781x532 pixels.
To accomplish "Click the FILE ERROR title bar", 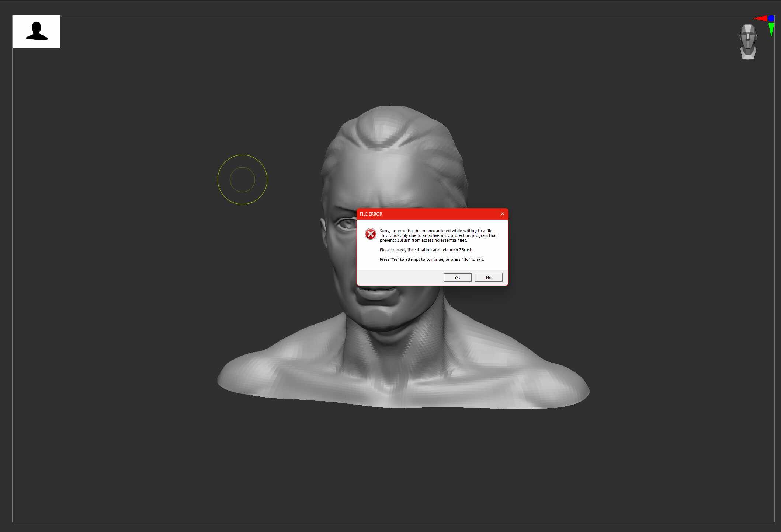I will point(432,214).
